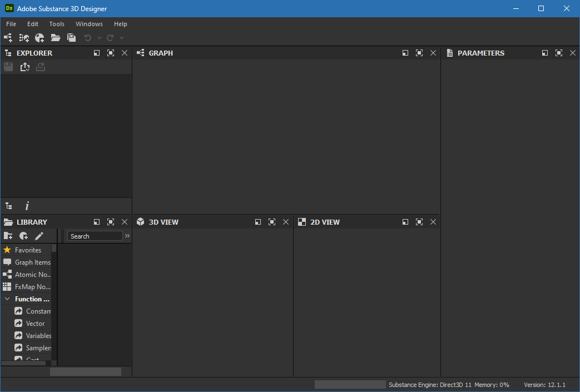Viewport: 580px width, 392px height.
Task: Open the Help menu
Action: pyautogui.click(x=121, y=24)
